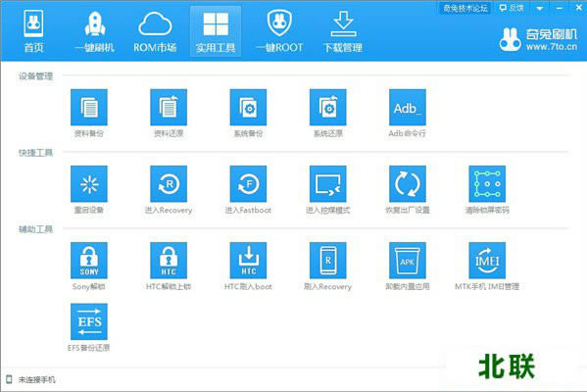
Task: Launch HTC解锁上锁 lock tool
Action: pos(169,261)
